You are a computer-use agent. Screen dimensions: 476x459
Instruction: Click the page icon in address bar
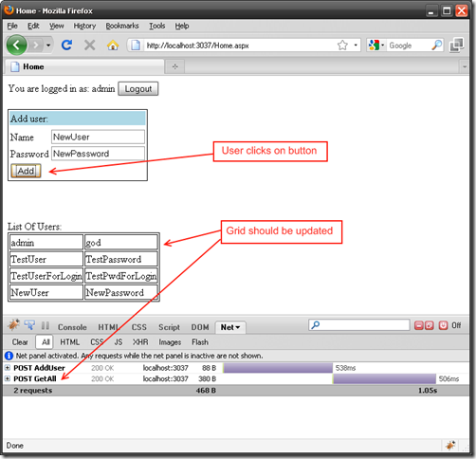point(136,46)
